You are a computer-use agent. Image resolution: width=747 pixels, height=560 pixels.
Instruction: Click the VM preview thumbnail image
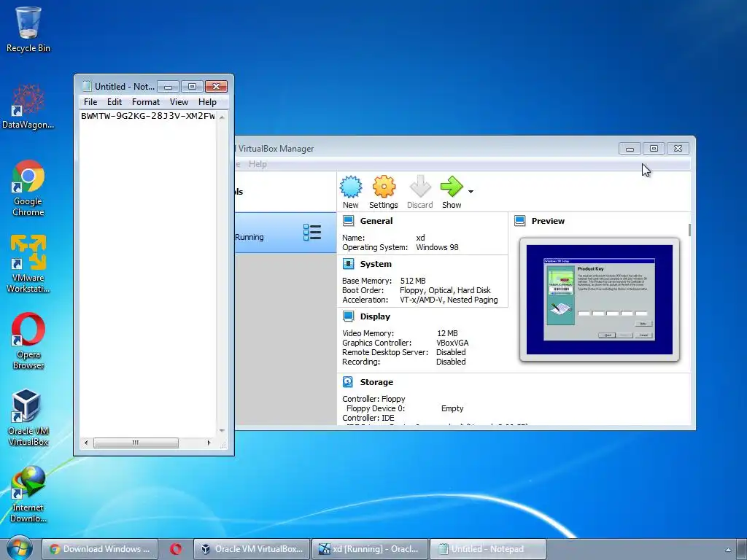tap(600, 300)
